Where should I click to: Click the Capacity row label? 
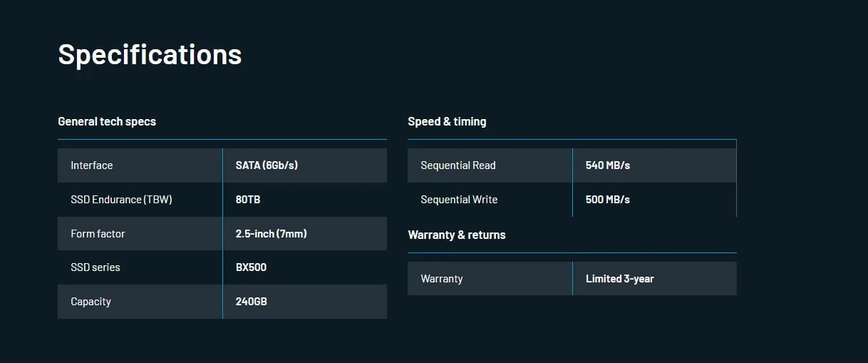(x=91, y=302)
